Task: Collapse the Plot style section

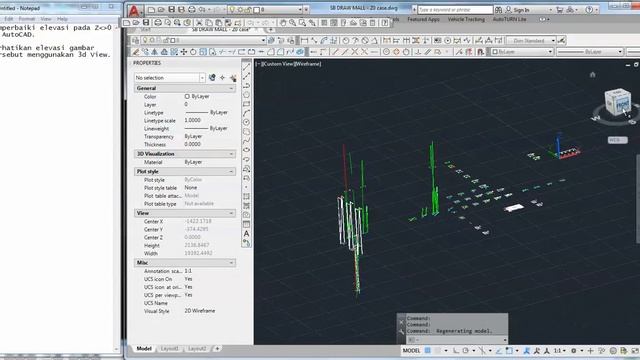Action: [x=231, y=171]
